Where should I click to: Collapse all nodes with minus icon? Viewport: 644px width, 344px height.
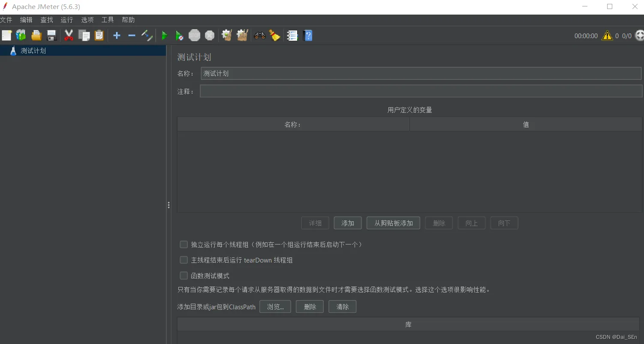point(132,36)
